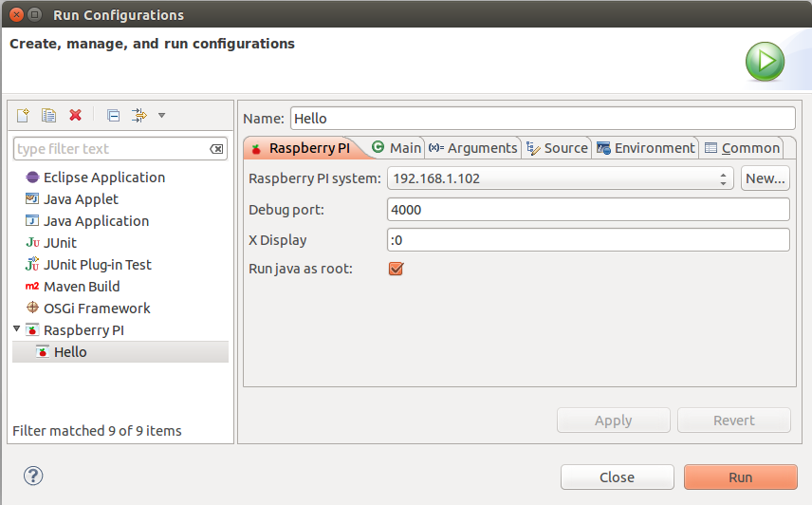Click the Hello configuration raspberry icon

[43, 351]
